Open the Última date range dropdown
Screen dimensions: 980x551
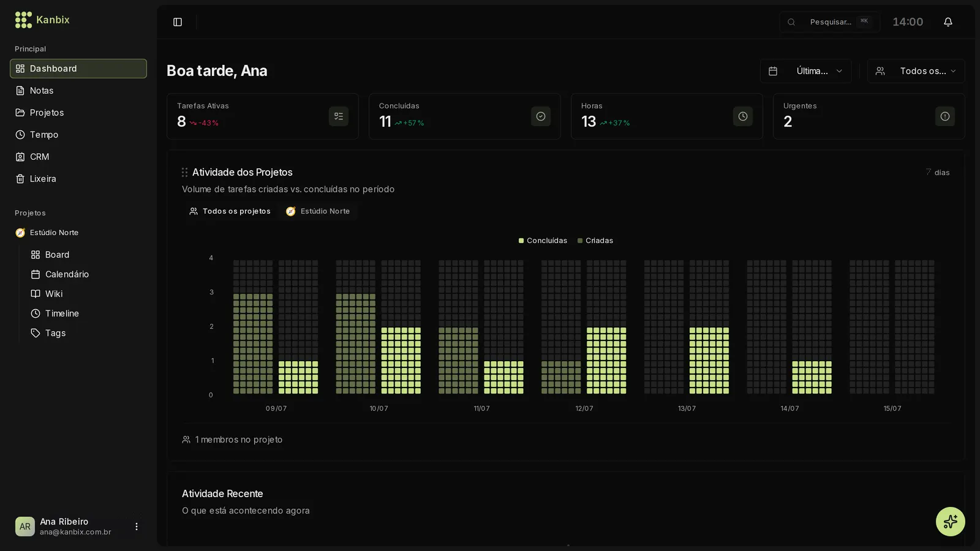point(806,71)
